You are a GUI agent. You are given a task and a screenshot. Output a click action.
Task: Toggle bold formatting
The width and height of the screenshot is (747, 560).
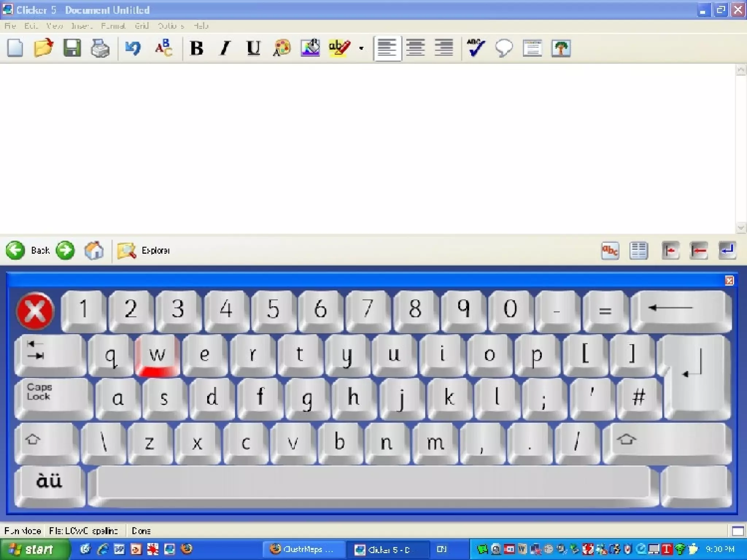pyautogui.click(x=197, y=48)
